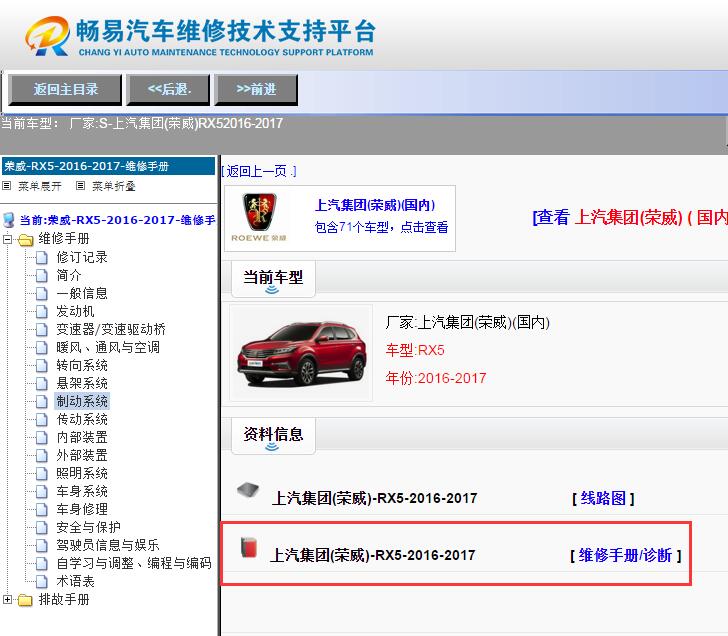This screenshot has width=728, height=636.
Task: Click the gray wiring-diagram book icon
Action: click(x=248, y=490)
